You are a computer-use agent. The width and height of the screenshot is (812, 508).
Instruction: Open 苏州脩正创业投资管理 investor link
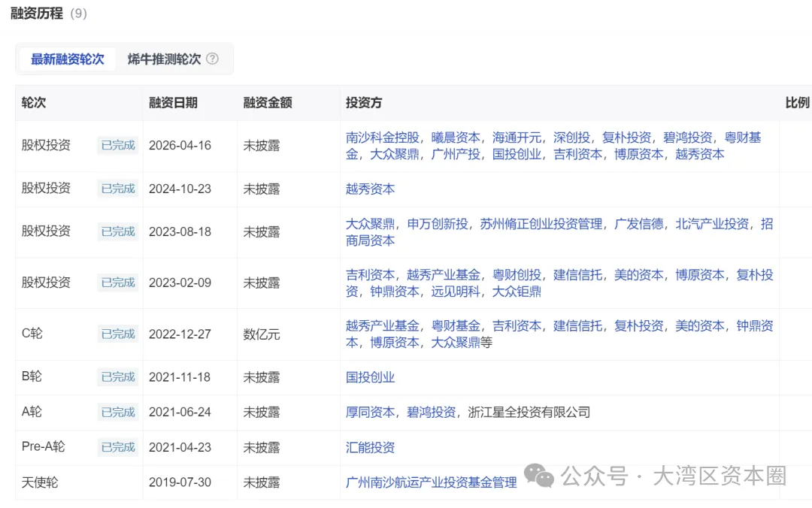pyautogui.click(x=541, y=224)
